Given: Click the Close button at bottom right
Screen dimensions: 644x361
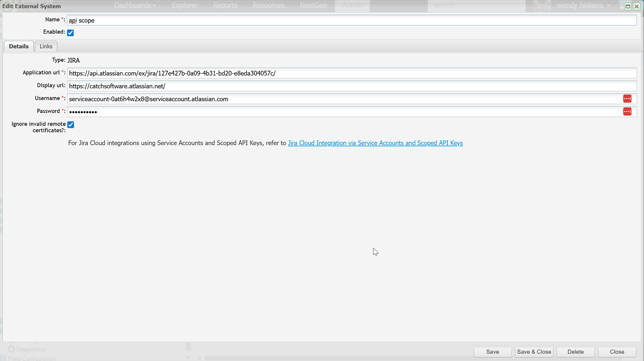Looking at the screenshot, I should click(616, 352).
